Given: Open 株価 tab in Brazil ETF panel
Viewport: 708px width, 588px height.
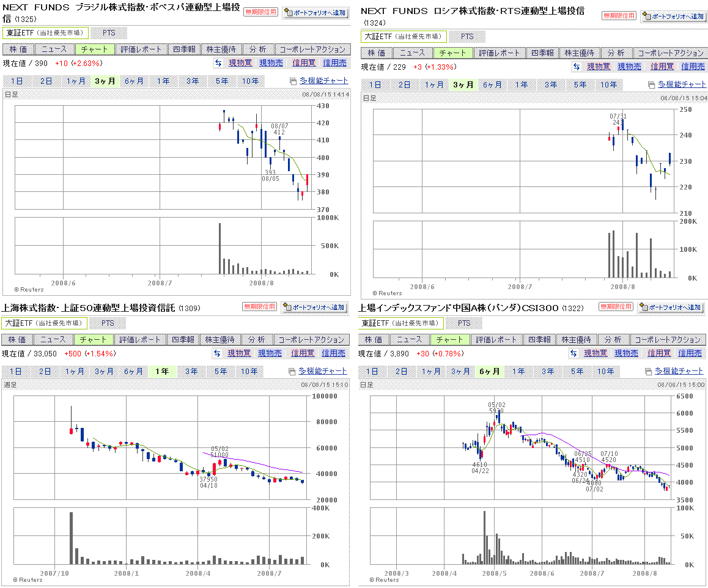Looking at the screenshot, I should point(18,49).
